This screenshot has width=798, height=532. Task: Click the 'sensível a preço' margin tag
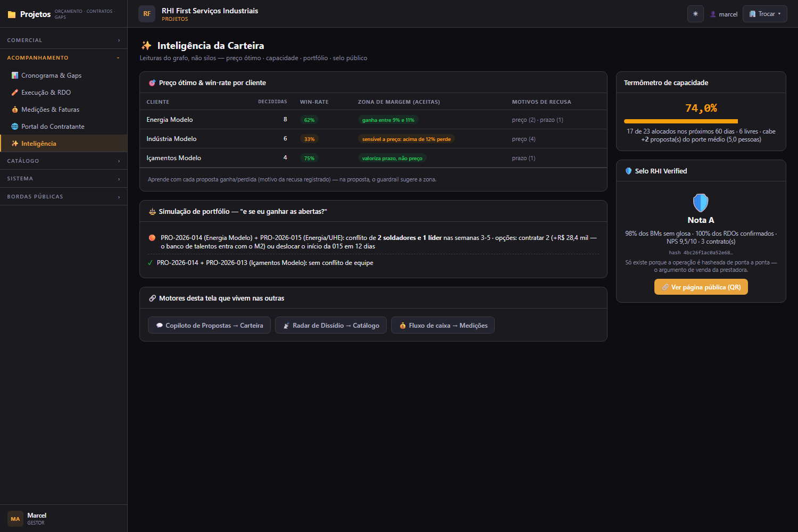pos(406,139)
